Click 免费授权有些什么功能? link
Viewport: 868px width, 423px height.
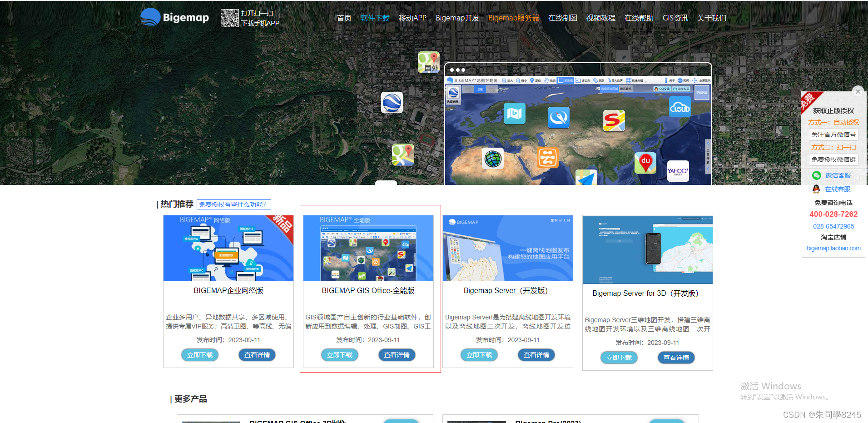234,204
